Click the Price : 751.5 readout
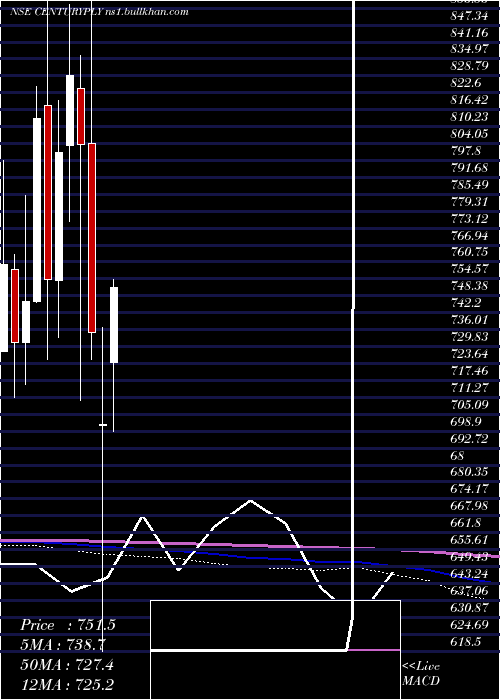The width and height of the screenshot is (500, 700). (68, 625)
